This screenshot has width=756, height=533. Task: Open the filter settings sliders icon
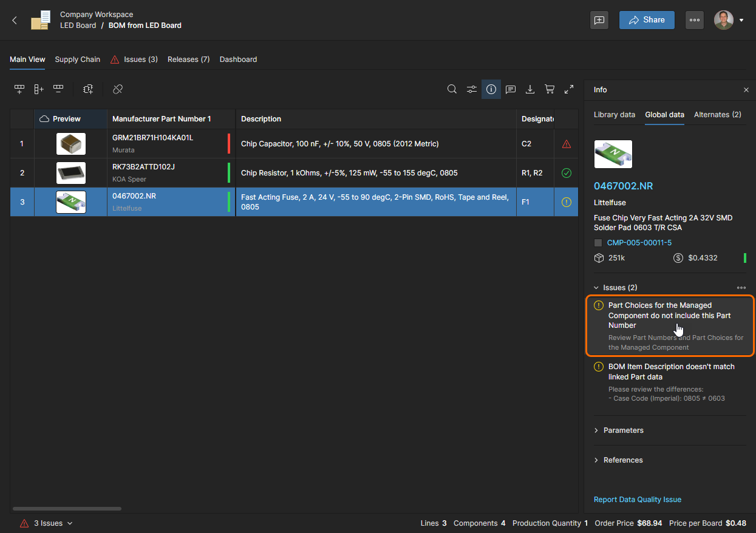[472, 89]
